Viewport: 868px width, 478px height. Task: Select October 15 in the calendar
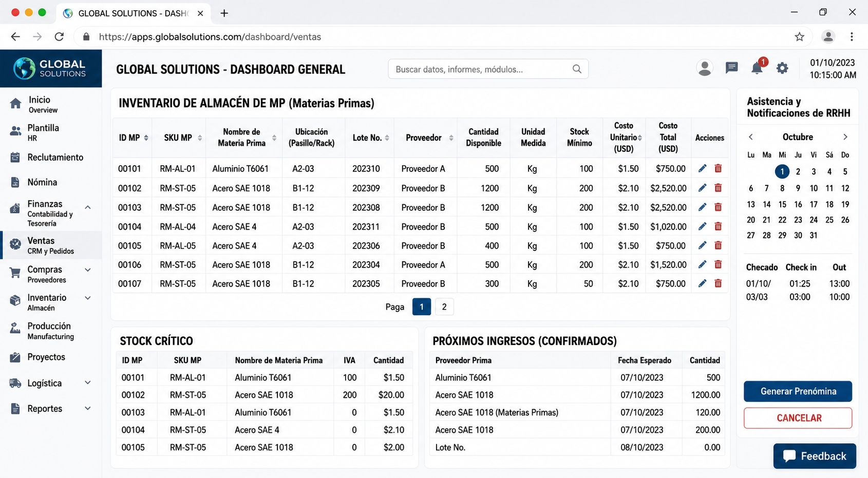click(x=782, y=204)
